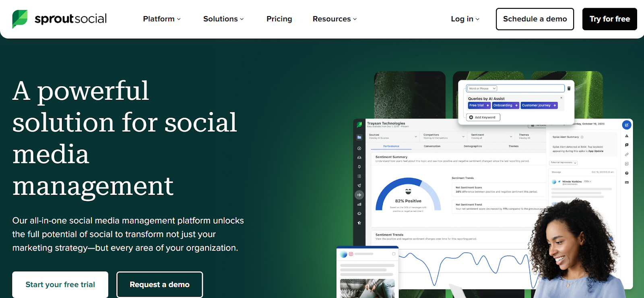644x298 pixels.
Task: Open the help question mark icon
Action: pyautogui.click(x=627, y=173)
